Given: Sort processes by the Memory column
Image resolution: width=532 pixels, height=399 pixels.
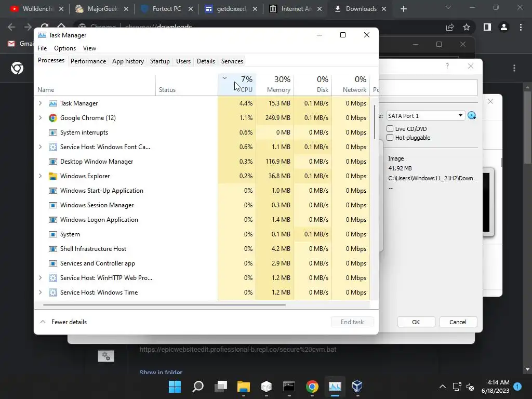Looking at the screenshot, I should pyautogui.click(x=275, y=84).
